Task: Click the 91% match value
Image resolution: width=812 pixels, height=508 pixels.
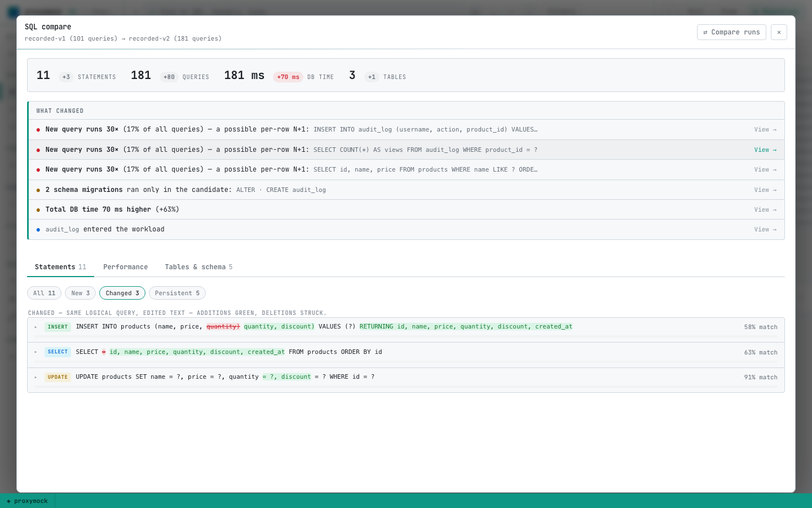Action: pos(761,377)
